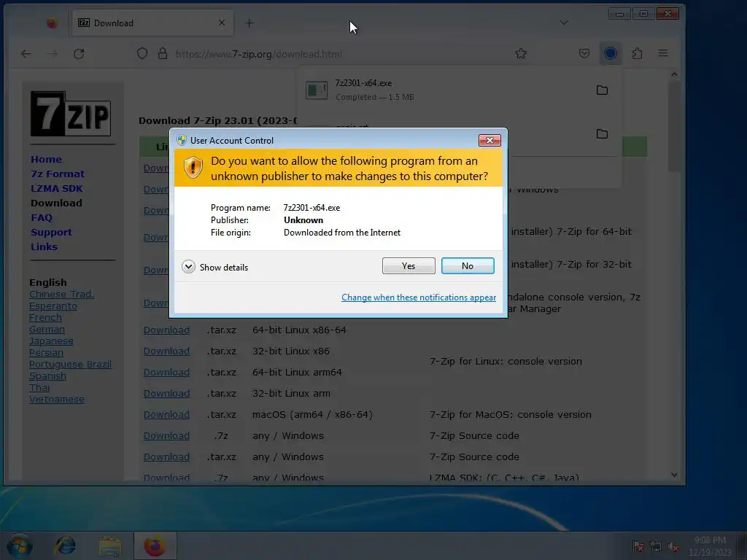Open Change when these notifications appear link

pos(418,297)
